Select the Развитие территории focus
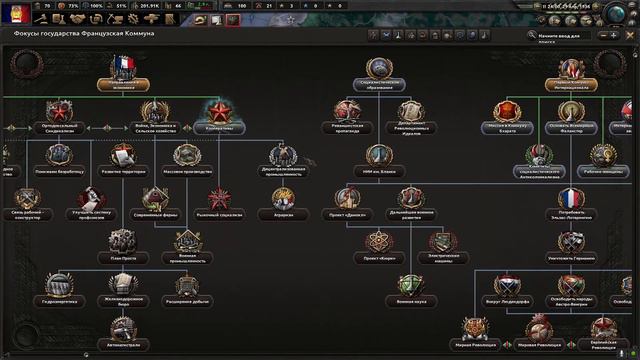Viewport: 640px width, 360px height. coord(123,161)
